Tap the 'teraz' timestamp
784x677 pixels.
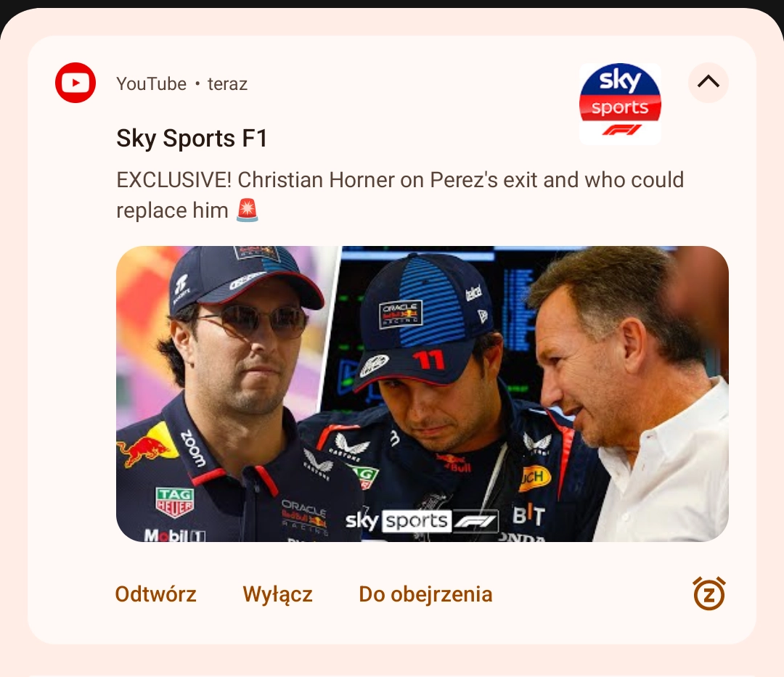click(x=227, y=84)
